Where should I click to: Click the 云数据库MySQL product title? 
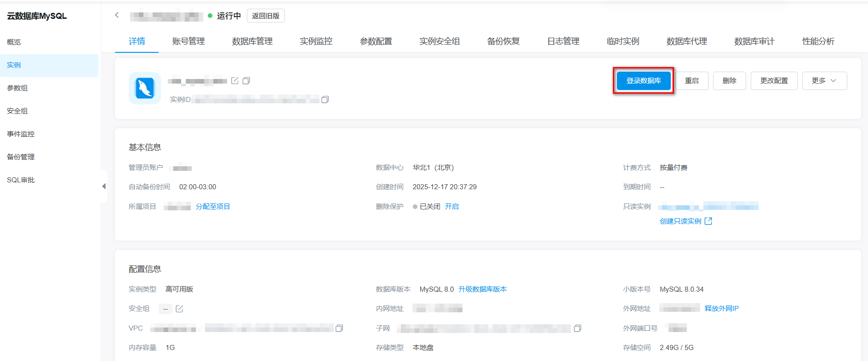37,16
